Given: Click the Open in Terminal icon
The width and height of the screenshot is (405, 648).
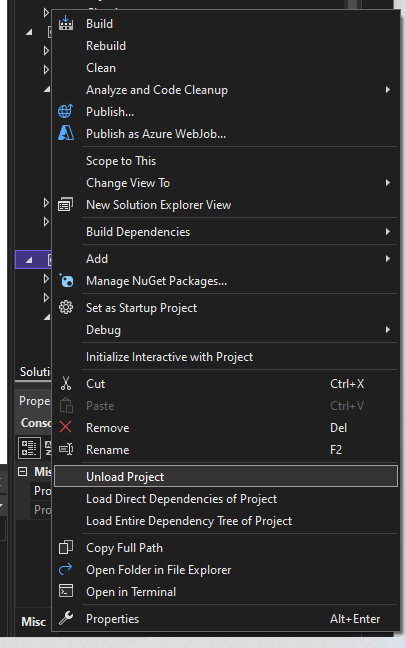Looking at the screenshot, I should click(66, 591).
